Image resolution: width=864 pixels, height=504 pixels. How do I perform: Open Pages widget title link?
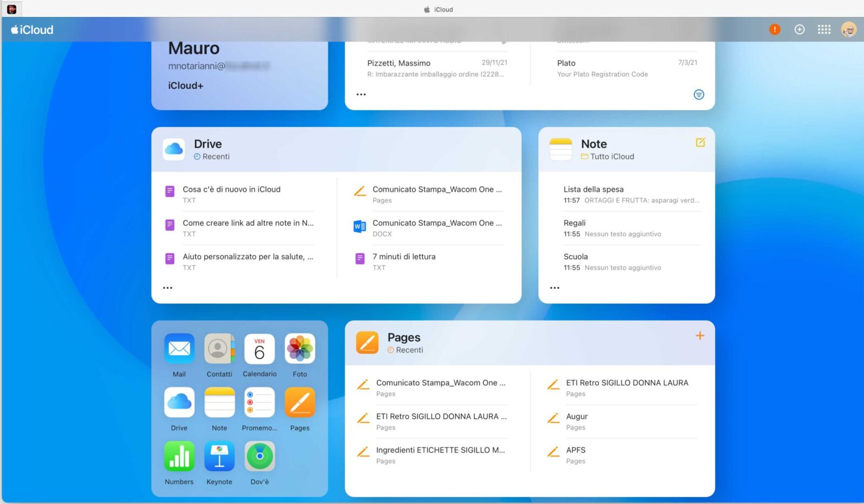pos(404,337)
